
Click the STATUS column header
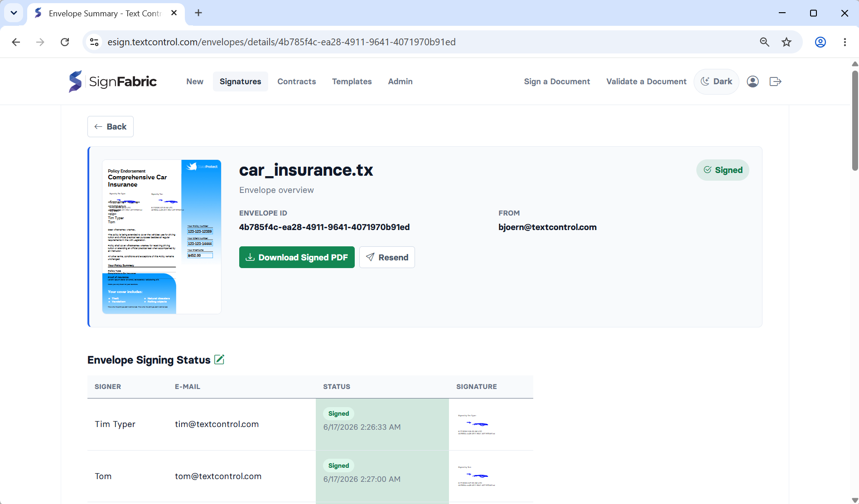coord(337,387)
